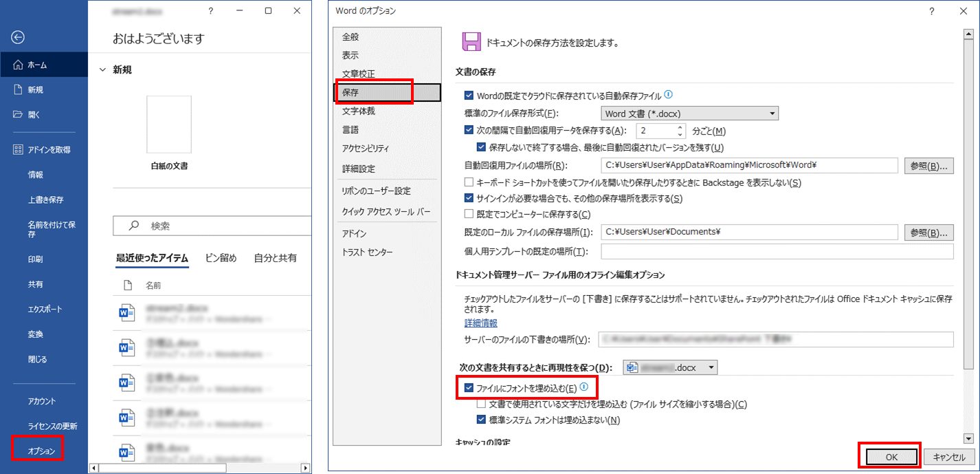Increase the auto-recover interval with spinner up arrow
980x474 pixels.
(680, 127)
